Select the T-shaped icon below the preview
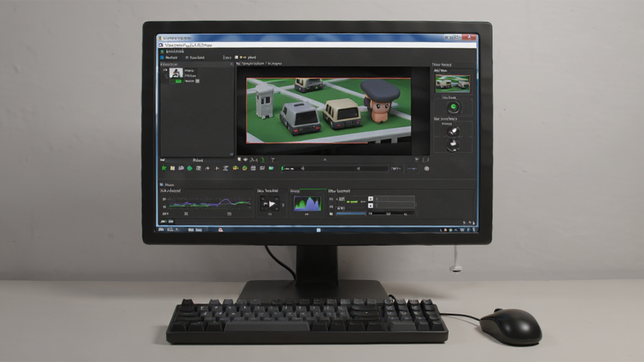The height and width of the screenshot is (362, 644). tap(273, 160)
